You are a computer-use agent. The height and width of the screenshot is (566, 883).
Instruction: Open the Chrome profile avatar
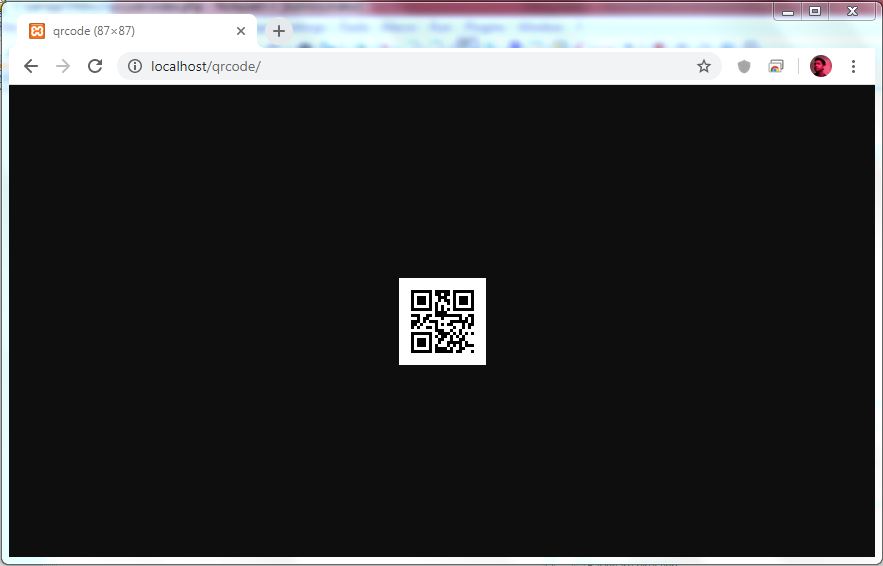pyautogui.click(x=820, y=66)
